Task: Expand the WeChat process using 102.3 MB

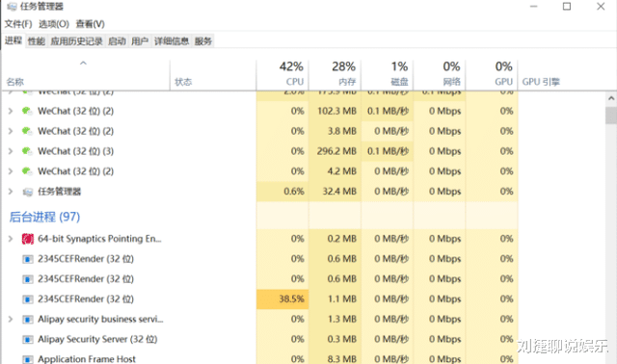Action: point(11,112)
